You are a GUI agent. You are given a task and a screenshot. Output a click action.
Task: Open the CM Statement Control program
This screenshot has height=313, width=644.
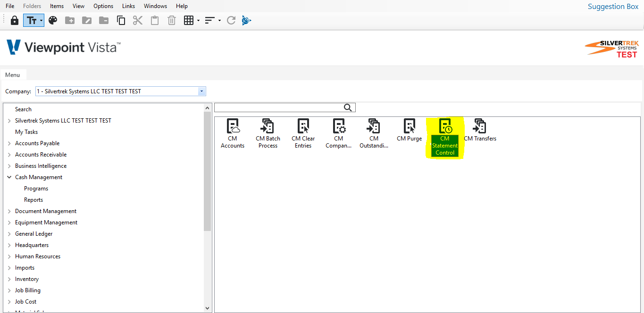(445, 137)
